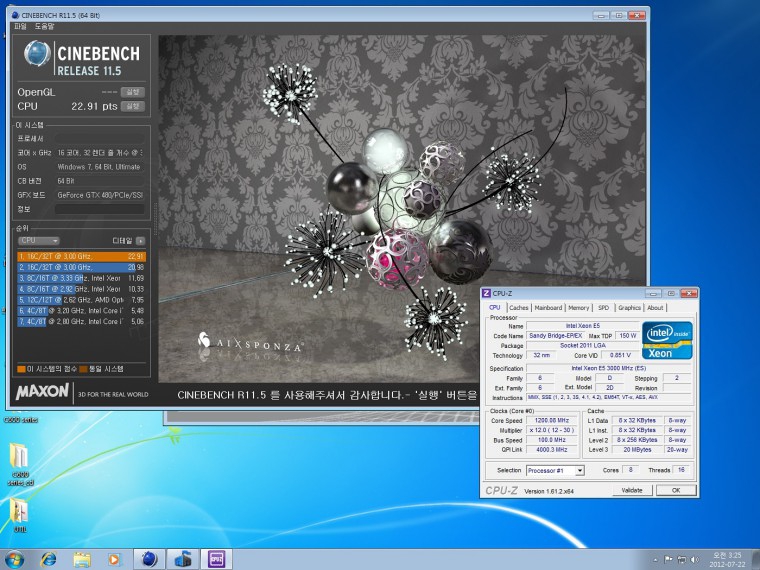Screen dimensions: 760x570
Task: Select ranking entry 4 with score 10.33
Action: pyautogui.click(x=81, y=289)
